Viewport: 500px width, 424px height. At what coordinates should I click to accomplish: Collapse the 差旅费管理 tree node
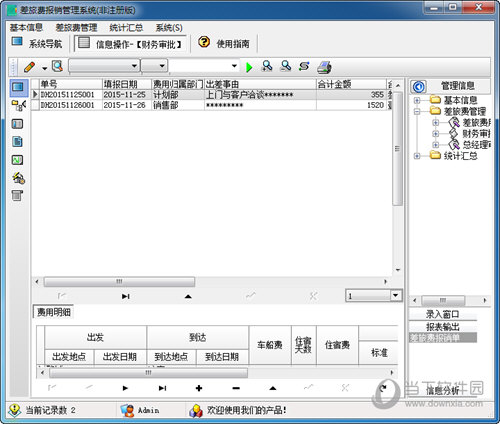click(417, 111)
